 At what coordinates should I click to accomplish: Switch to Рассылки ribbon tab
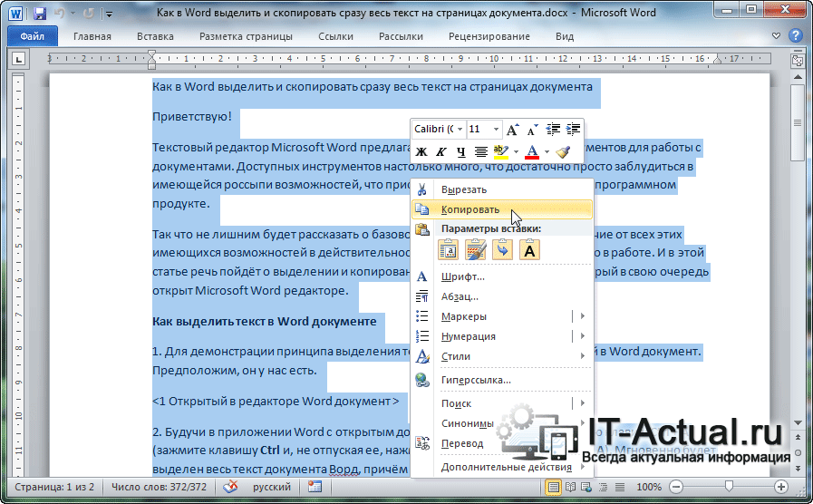(x=401, y=36)
